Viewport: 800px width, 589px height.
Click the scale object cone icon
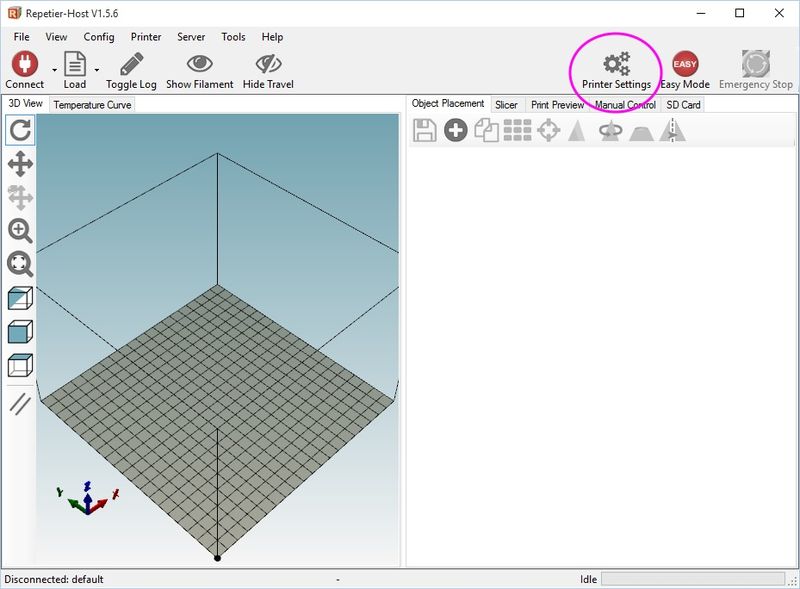pos(577,130)
